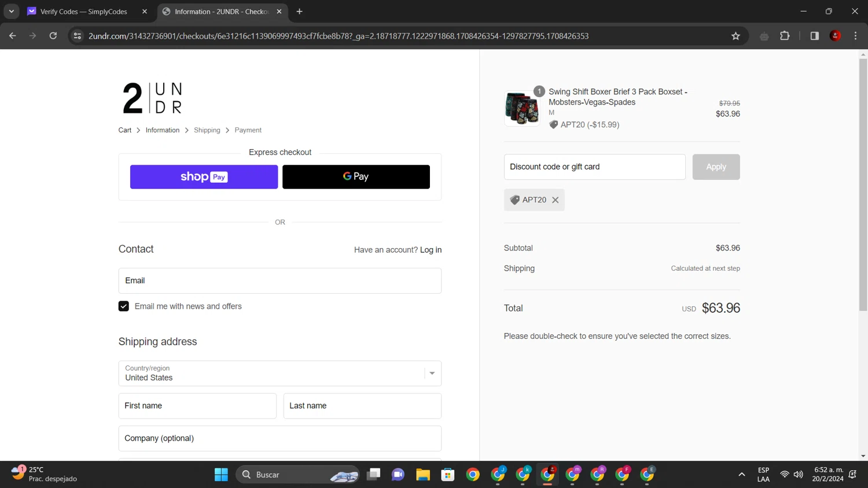Viewport: 868px width, 488px height.
Task: Open Chrome three-dot menu
Action: click(855, 36)
